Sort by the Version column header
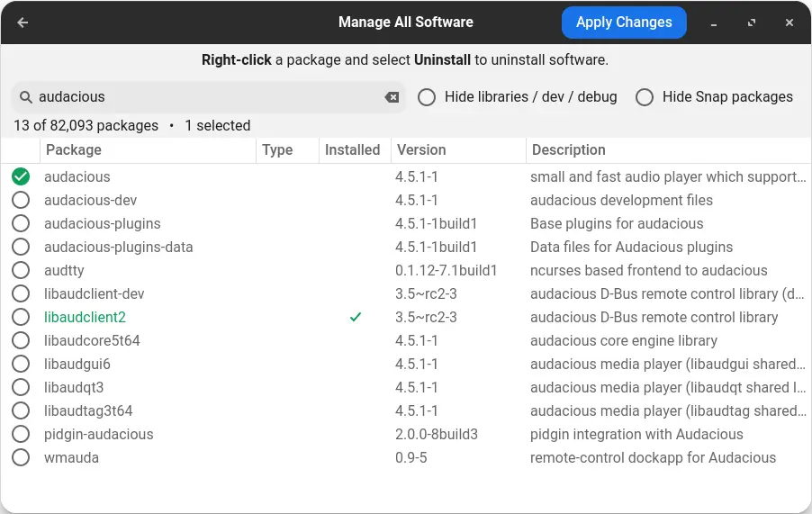The width and height of the screenshot is (812, 514). coord(458,150)
